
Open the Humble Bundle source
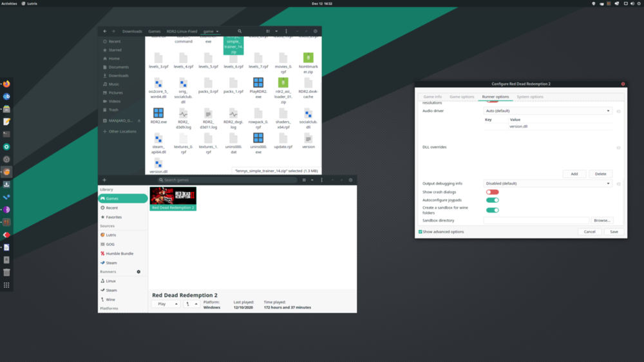click(119, 254)
